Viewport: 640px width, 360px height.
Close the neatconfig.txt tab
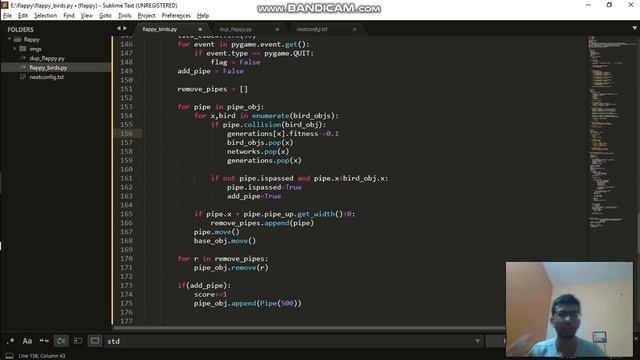coord(354,29)
